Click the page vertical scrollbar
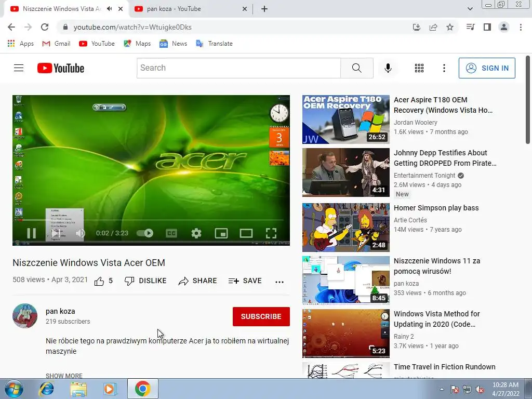Screen dimensions: 532x399 (528, 100)
